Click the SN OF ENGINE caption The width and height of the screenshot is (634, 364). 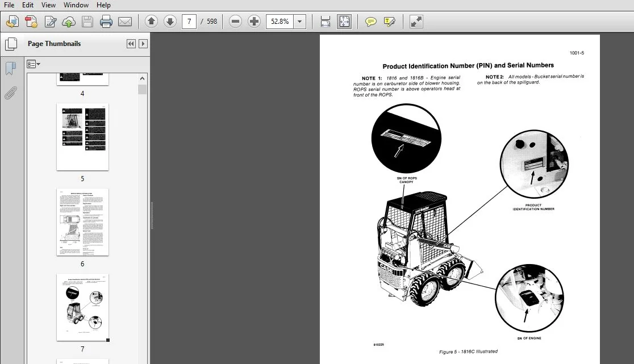pyautogui.click(x=529, y=338)
